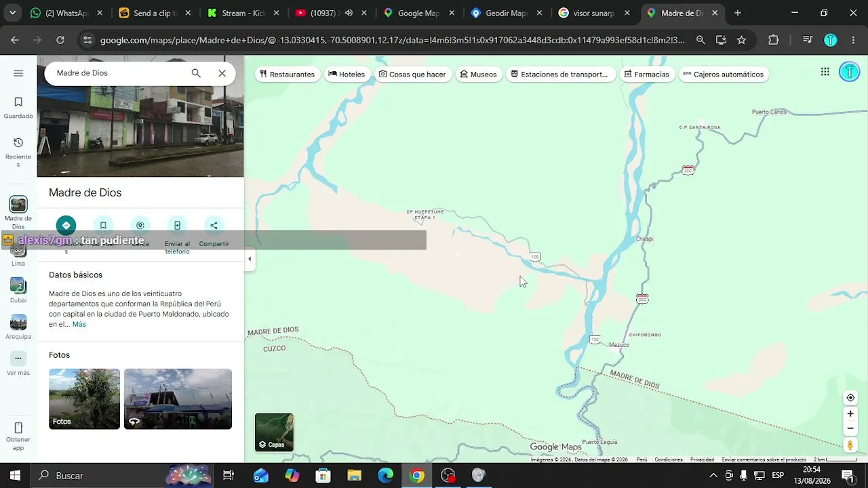Reload the page
The height and width of the screenshot is (488, 868).
[60, 40]
